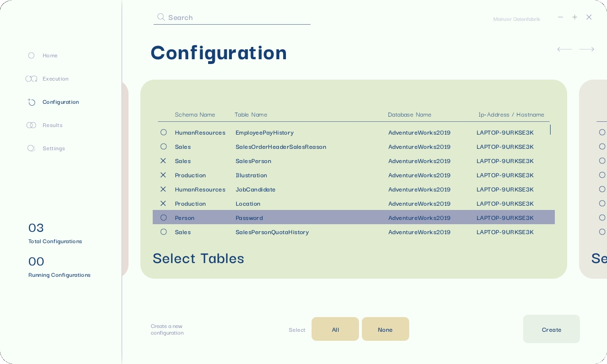Click the Results icon in sidebar

[x=31, y=125]
